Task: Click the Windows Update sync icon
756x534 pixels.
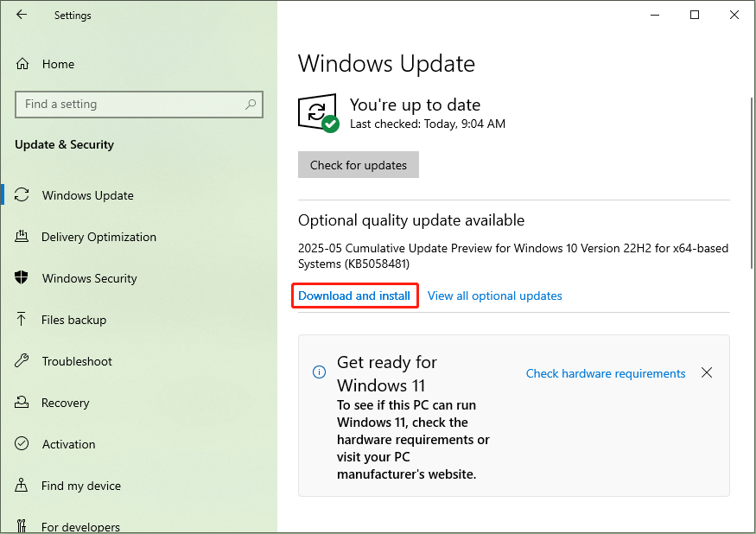Action: point(22,195)
